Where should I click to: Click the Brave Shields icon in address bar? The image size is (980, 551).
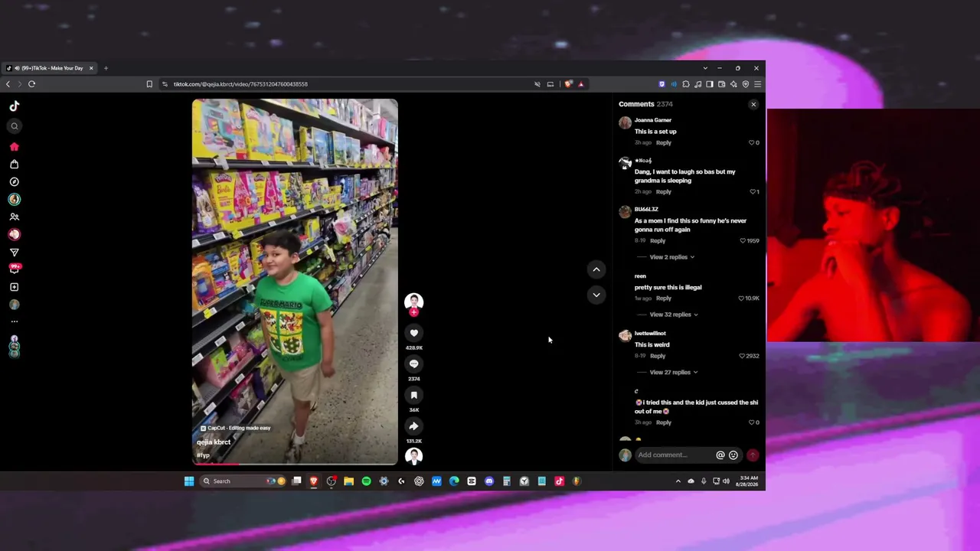(568, 84)
